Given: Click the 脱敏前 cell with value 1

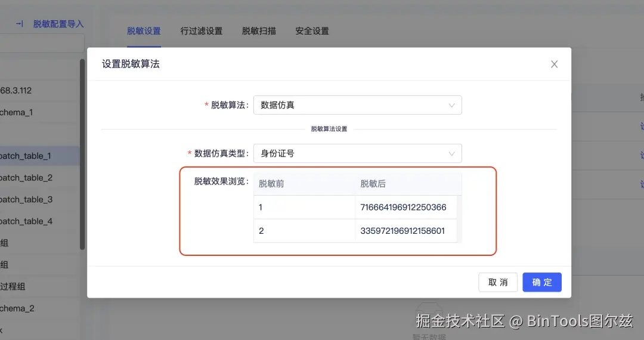Looking at the screenshot, I should 304,208.
